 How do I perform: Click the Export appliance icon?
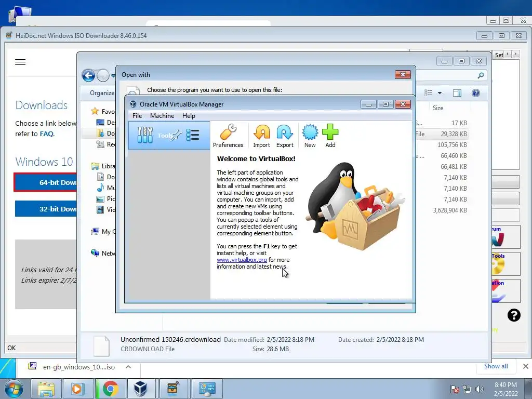(x=285, y=136)
